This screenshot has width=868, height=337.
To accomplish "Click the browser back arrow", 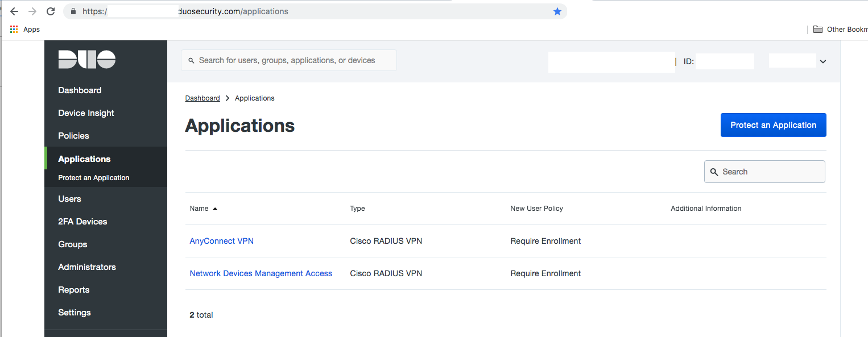I will click(x=14, y=11).
